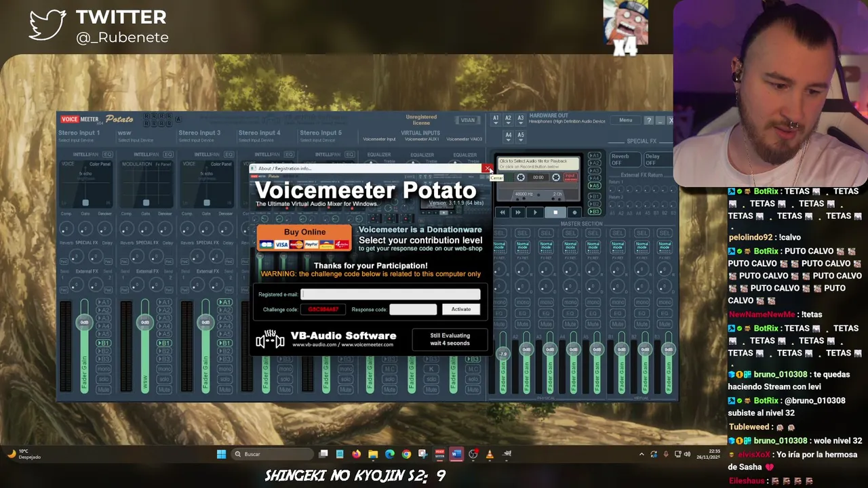Mute the Stereo Input 1 strip
Viewport: 868px width, 488px height.
103,390
